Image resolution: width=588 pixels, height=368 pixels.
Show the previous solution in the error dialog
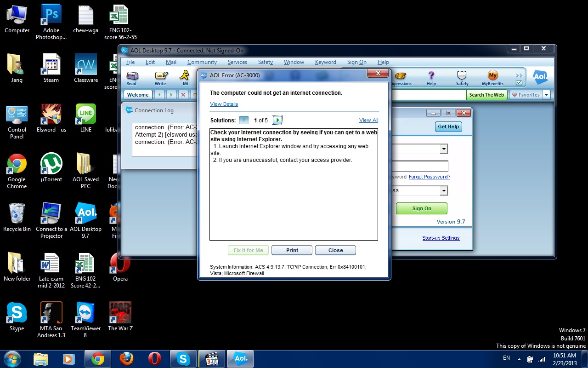[244, 120]
